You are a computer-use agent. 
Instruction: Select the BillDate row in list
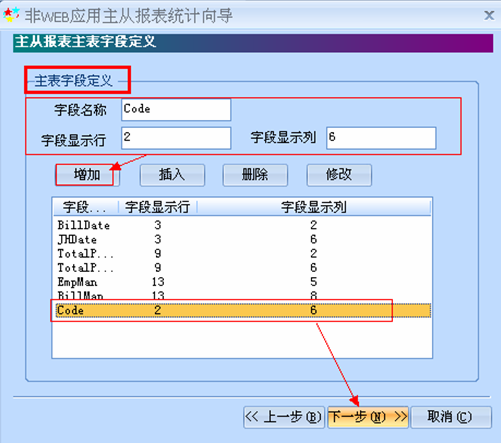point(242,225)
